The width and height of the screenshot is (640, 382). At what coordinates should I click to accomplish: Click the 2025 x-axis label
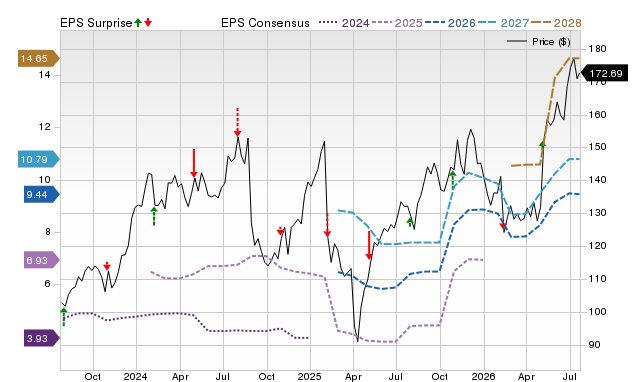pyautogui.click(x=310, y=376)
